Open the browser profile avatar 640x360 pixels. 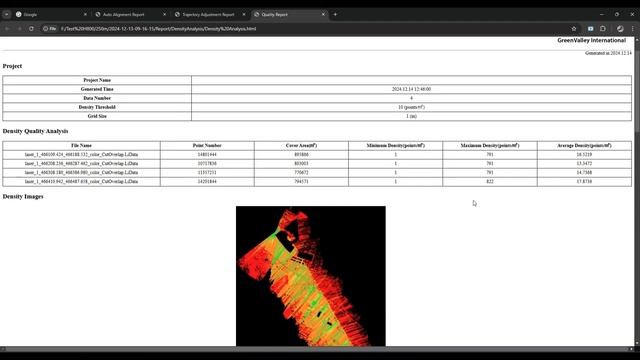click(620, 29)
